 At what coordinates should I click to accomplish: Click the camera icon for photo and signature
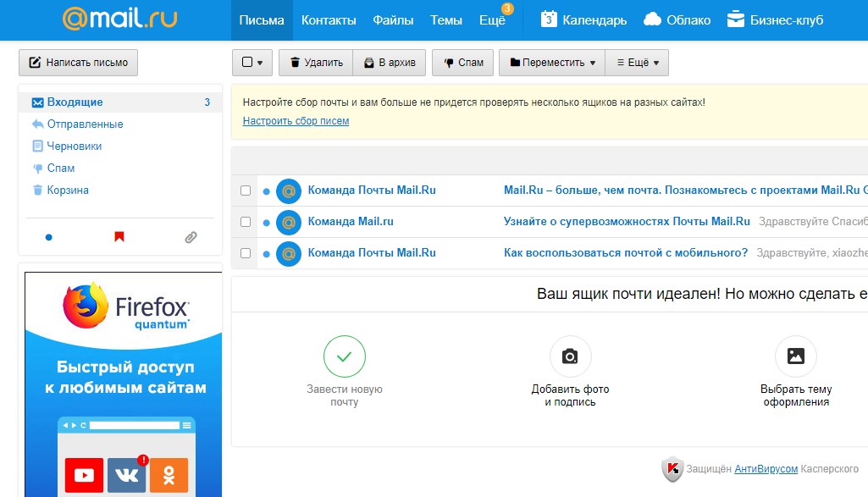(571, 356)
